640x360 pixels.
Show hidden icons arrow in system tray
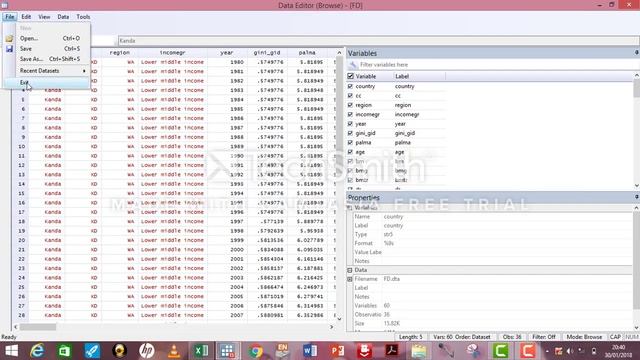547,351
